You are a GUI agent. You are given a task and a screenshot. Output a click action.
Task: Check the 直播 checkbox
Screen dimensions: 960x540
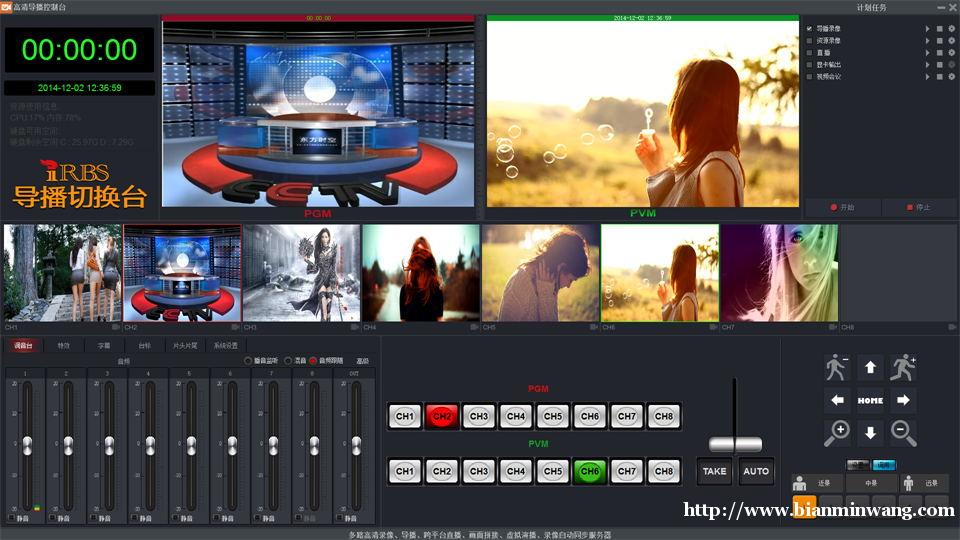click(809, 53)
